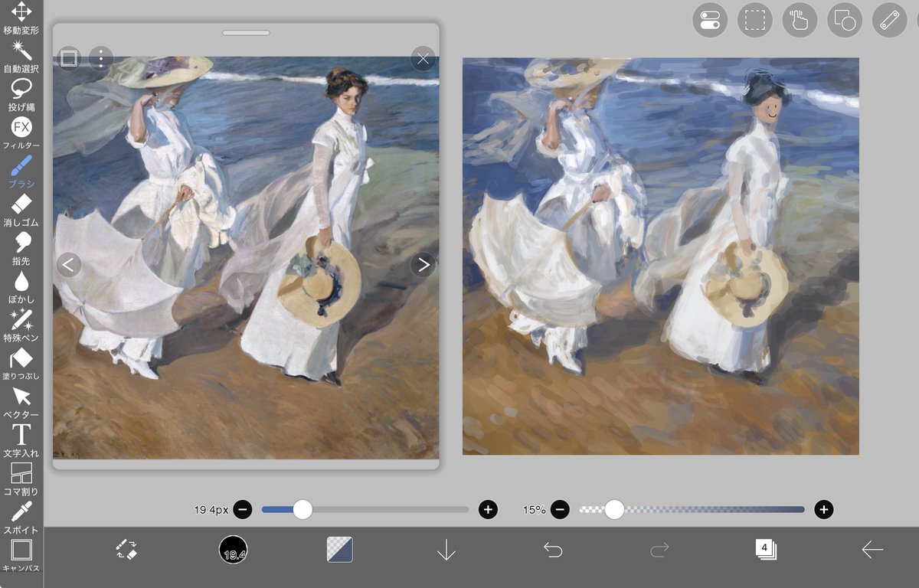
Task: Click the reference window top handle bar
Action: pyautogui.click(x=246, y=33)
